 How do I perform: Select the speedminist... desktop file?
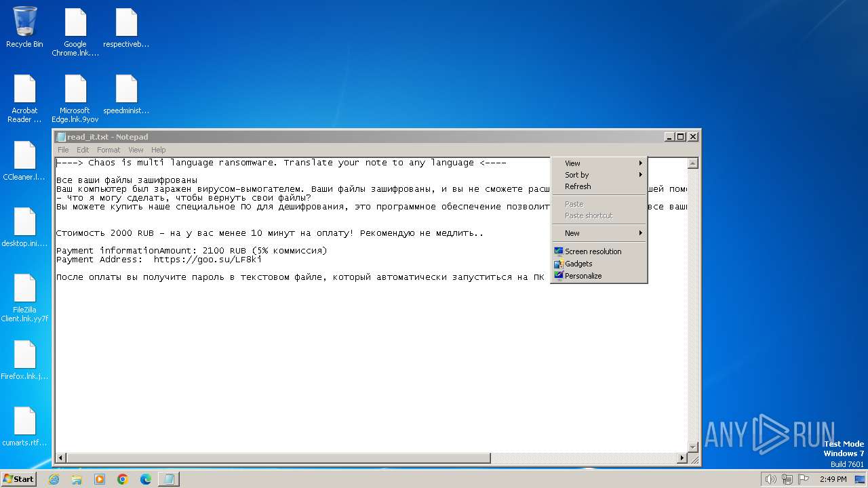(126, 94)
